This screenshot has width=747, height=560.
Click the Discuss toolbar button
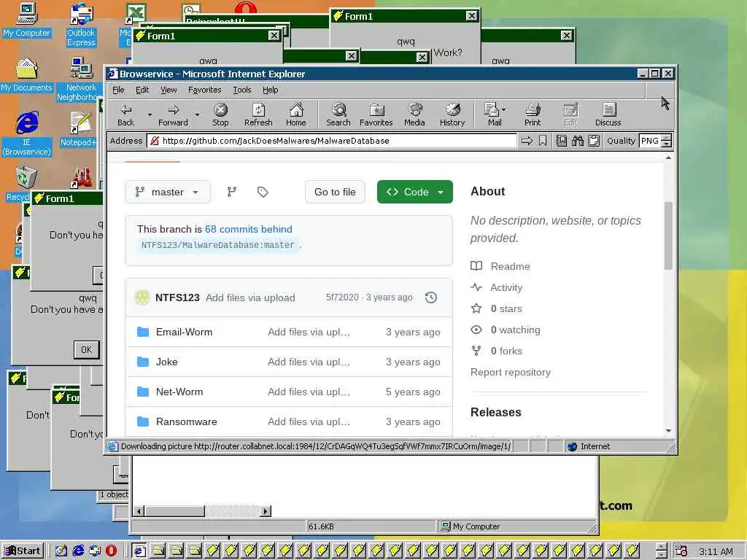tap(608, 114)
